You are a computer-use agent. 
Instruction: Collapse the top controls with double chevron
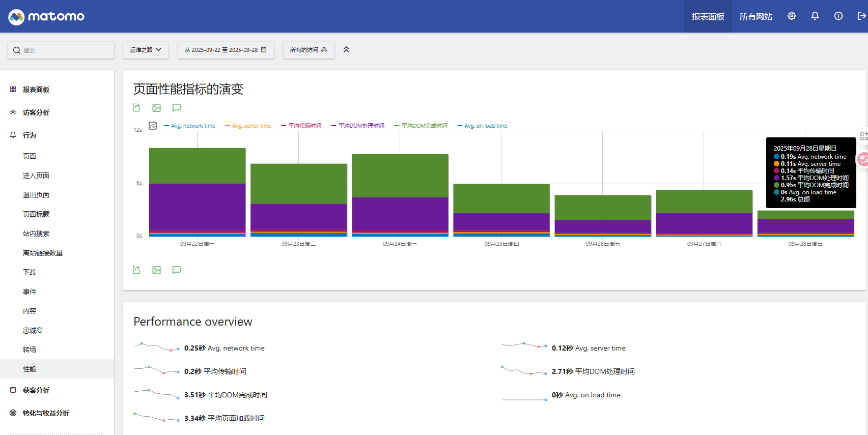pos(346,50)
